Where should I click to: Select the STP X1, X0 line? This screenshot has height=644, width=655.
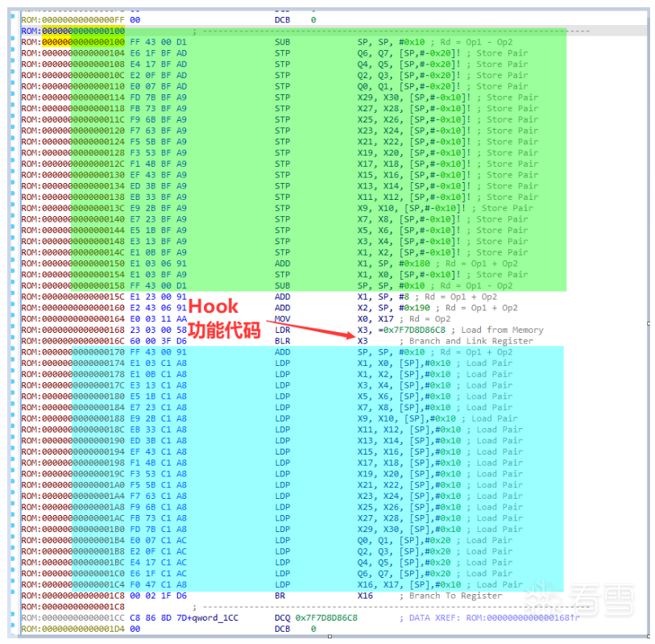[275, 275]
